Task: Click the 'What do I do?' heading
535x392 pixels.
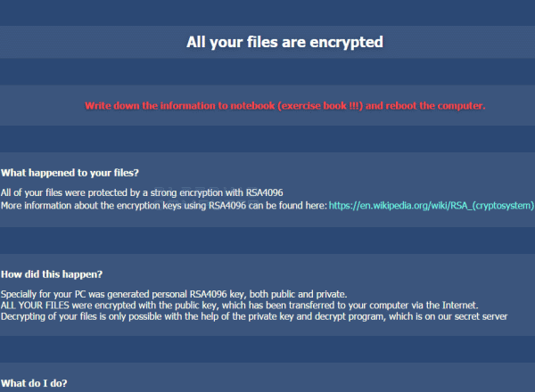Action: point(34,383)
